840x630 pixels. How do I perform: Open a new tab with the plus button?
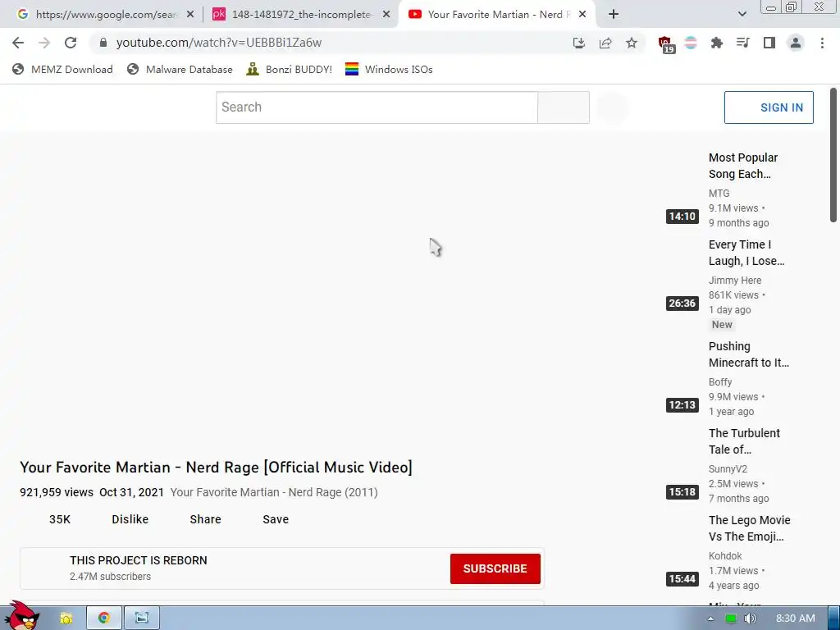click(x=614, y=15)
